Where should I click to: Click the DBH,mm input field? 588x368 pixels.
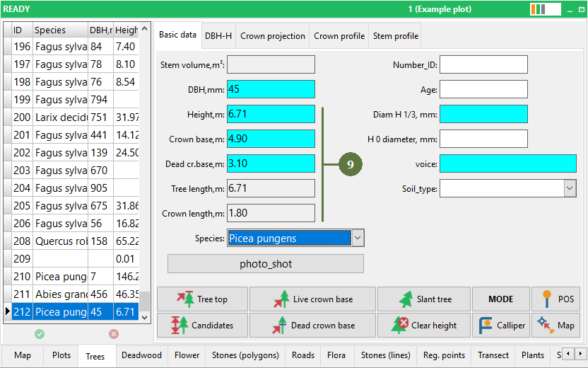[x=271, y=89]
